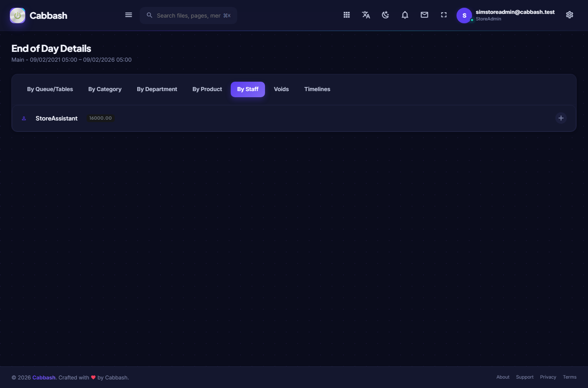Select the By Staff tab
This screenshot has height=388, width=588.
(248, 89)
